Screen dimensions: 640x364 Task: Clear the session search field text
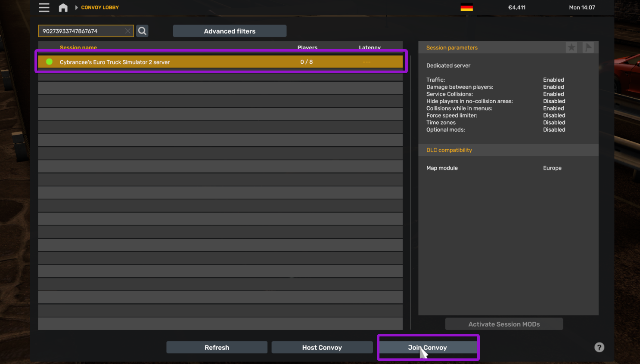127,31
